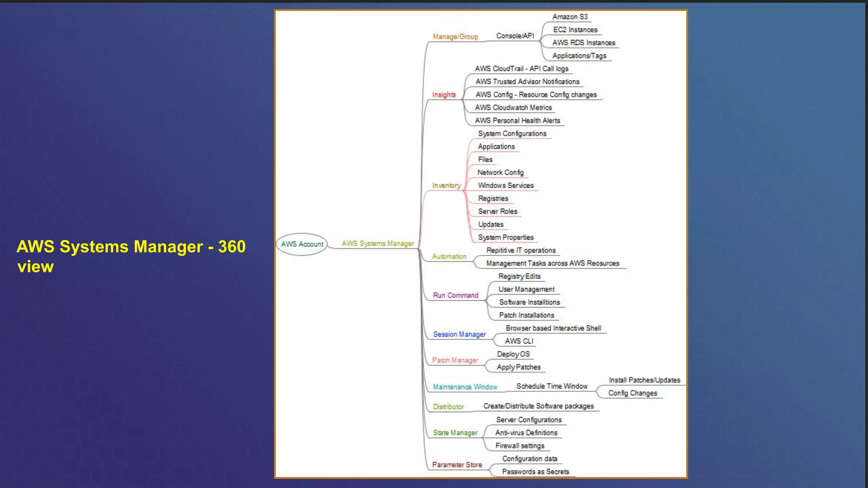Select the AWS Systems Manager node
This screenshot has height=488, width=868.
click(x=378, y=244)
